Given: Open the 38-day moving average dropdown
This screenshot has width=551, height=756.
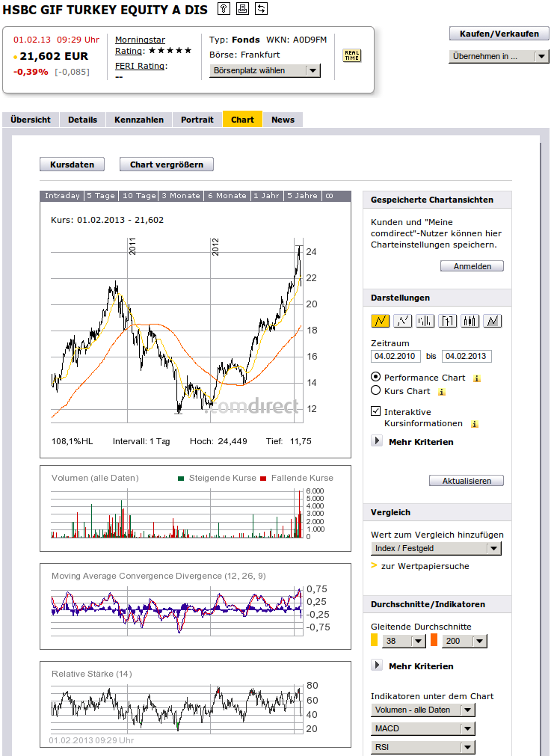Looking at the screenshot, I should tap(404, 642).
